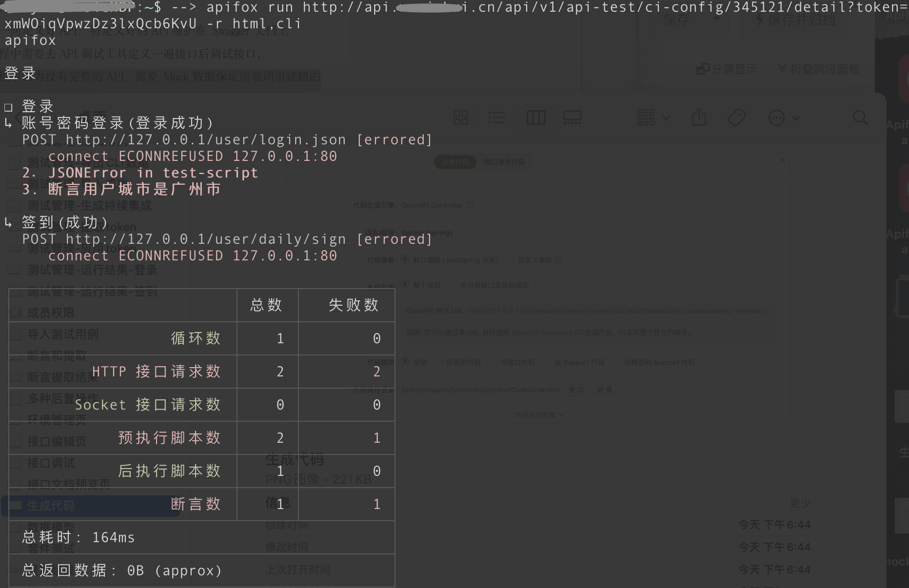Click the Finder share icon
This screenshot has width=909, height=588.
(x=699, y=118)
